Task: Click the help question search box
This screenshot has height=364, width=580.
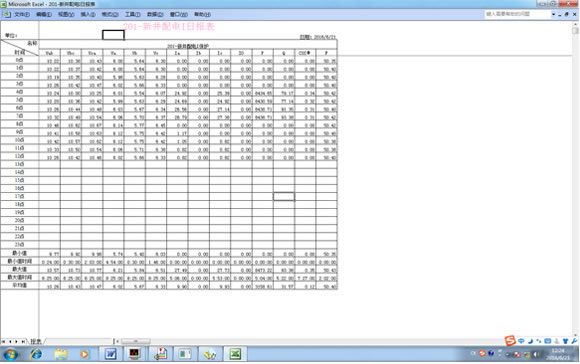Action: click(517, 14)
